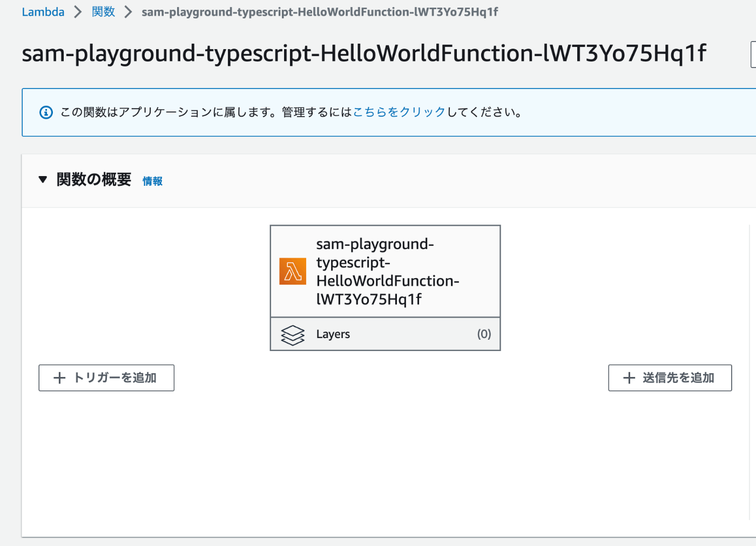756x546 pixels.
Task: Open the 情報 info link
Action: (152, 181)
